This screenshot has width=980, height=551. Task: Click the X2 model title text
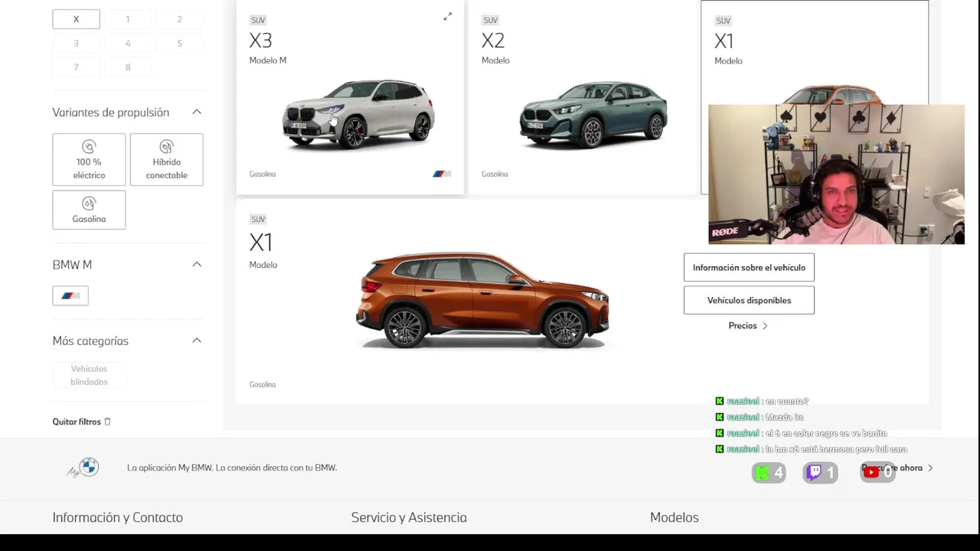pyautogui.click(x=493, y=41)
